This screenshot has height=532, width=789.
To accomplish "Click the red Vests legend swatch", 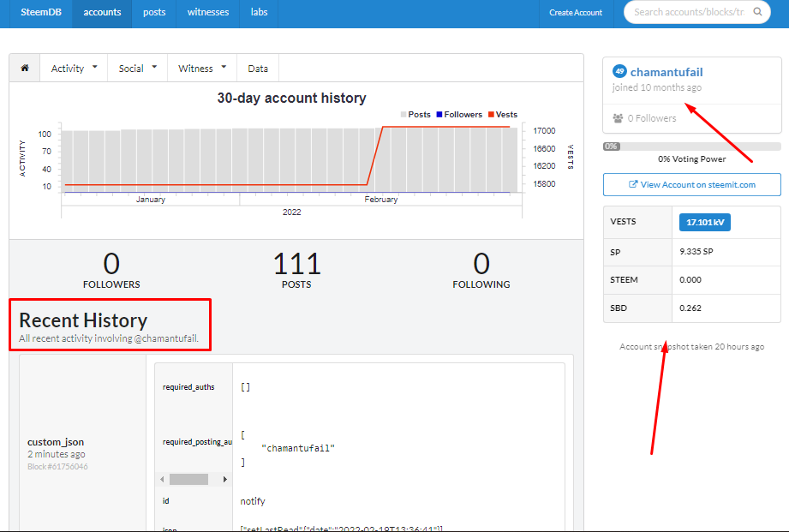I will (x=491, y=115).
